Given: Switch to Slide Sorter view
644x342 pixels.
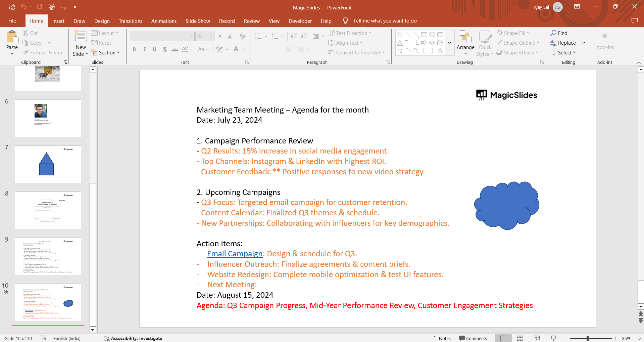Looking at the screenshot, I should click(x=520, y=338).
